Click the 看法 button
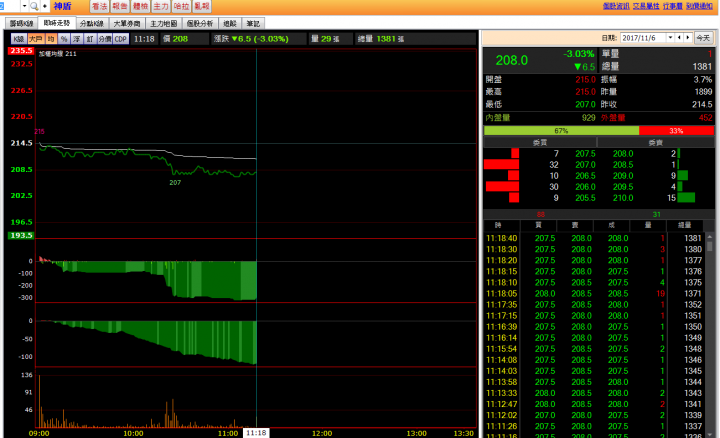The width and height of the screenshot is (720, 438). coord(99,6)
